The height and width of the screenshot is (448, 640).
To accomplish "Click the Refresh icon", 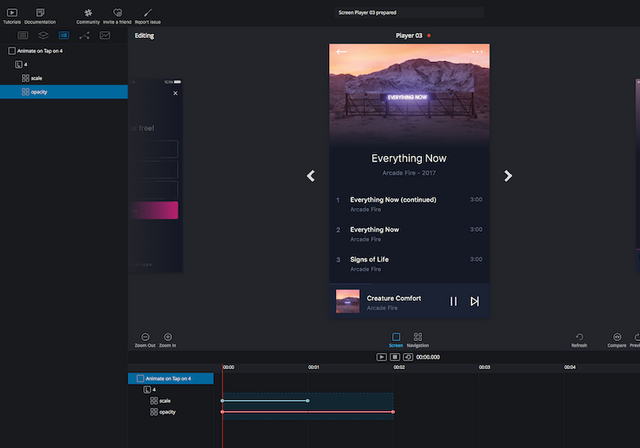I will (x=579, y=337).
